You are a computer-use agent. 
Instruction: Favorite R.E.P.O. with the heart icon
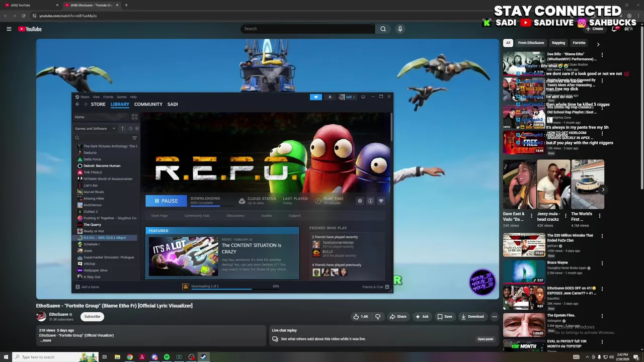pos(381,201)
